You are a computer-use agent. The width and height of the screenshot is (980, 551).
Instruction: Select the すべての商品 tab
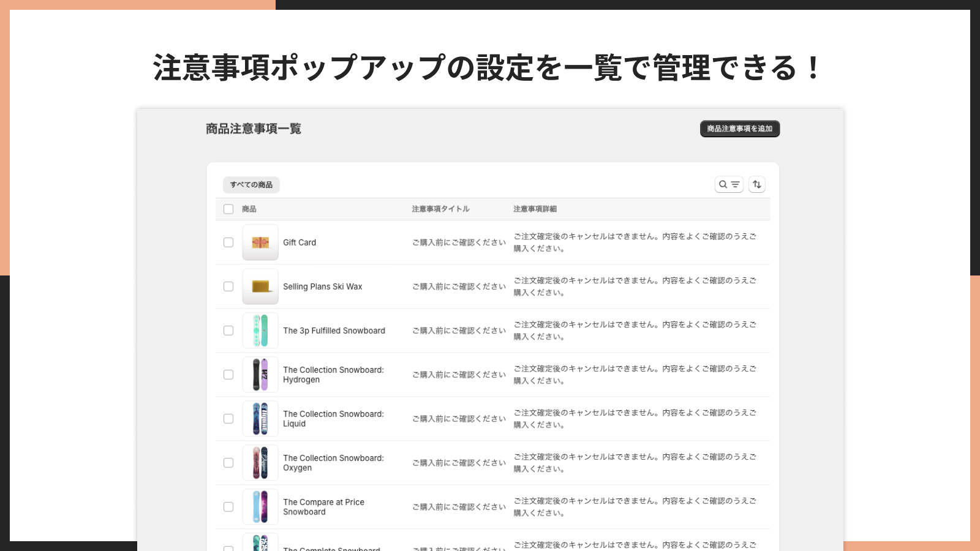click(x=251, y=185)
